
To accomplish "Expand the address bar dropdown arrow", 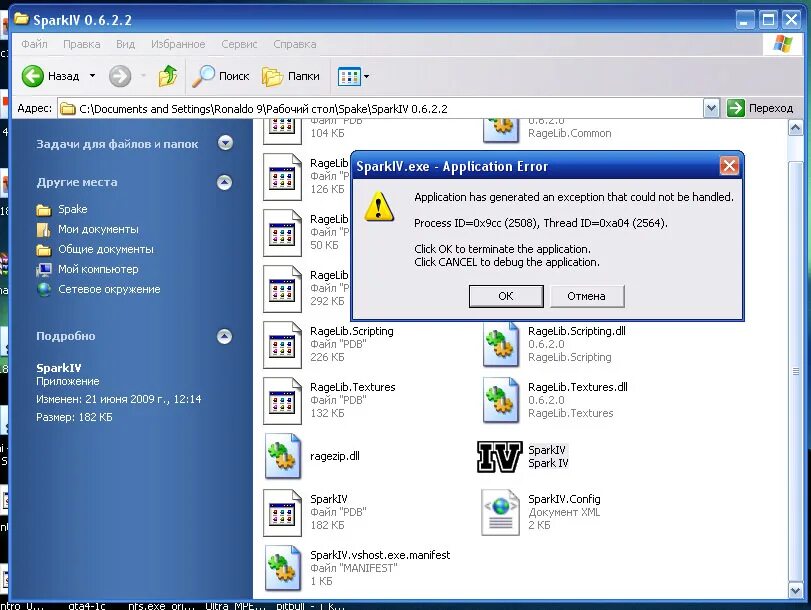I will tap(711, 109).
